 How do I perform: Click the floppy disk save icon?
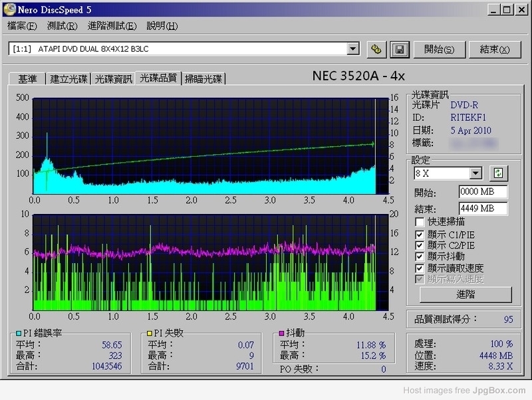click(399, 49)
